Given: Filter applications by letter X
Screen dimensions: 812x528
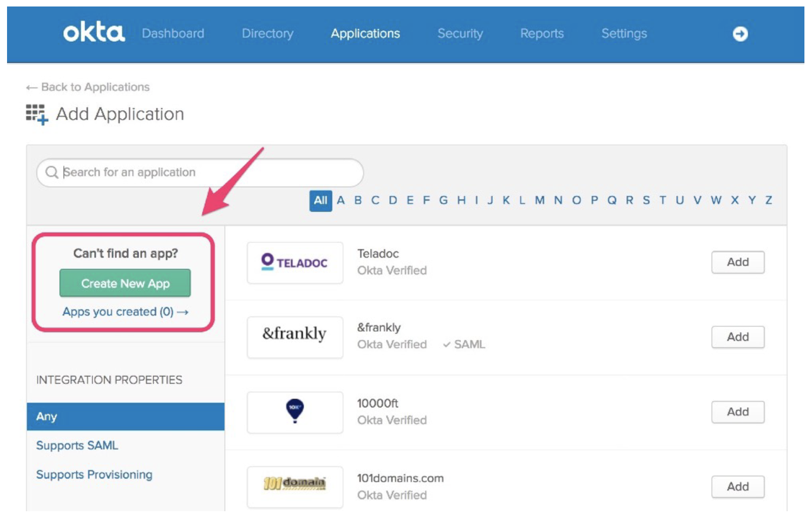Looking at the screenshot, I should click(735, 201).
